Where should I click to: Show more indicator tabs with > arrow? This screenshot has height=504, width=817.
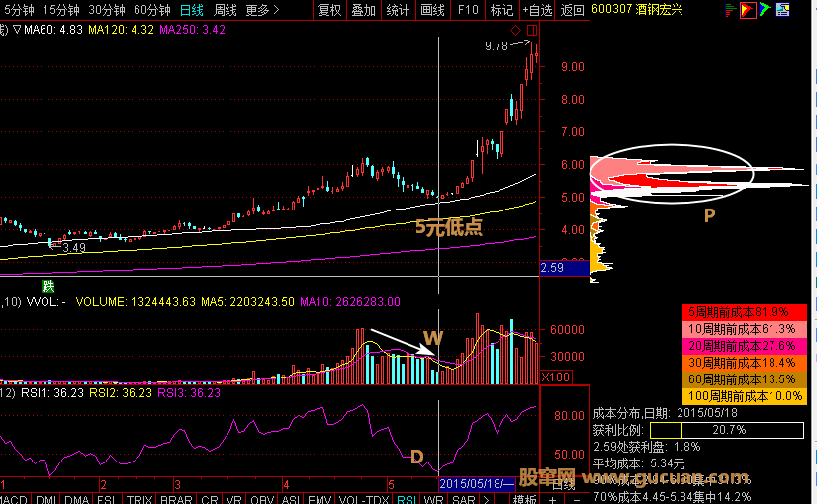(x=486, y=499)
